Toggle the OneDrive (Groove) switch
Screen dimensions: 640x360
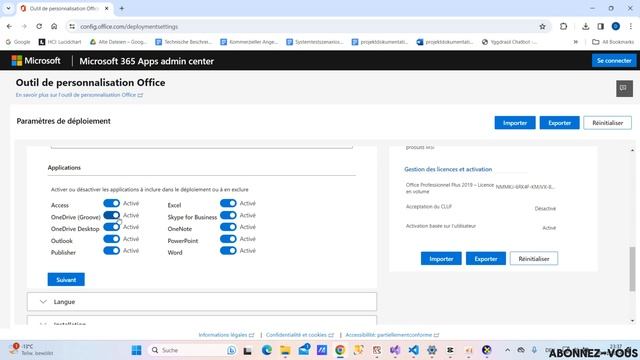point(111,215)
